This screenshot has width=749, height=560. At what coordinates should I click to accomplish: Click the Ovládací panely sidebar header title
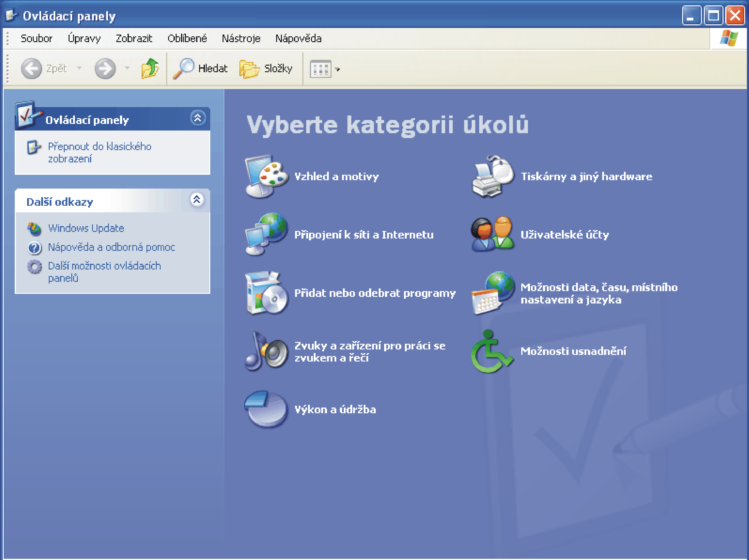(87, 120)
